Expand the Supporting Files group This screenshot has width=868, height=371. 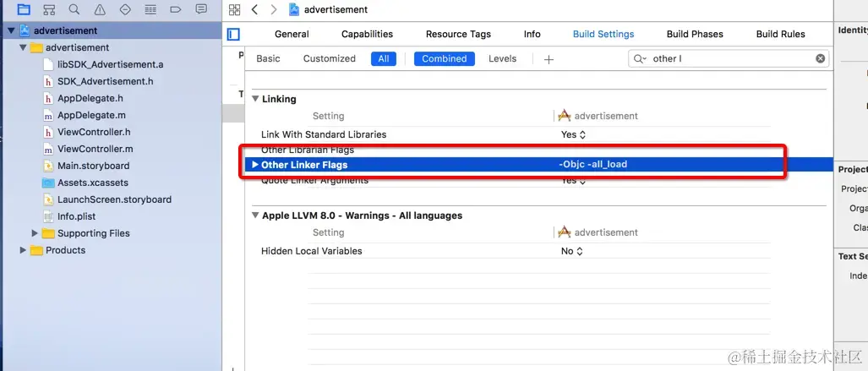point(35,233)
